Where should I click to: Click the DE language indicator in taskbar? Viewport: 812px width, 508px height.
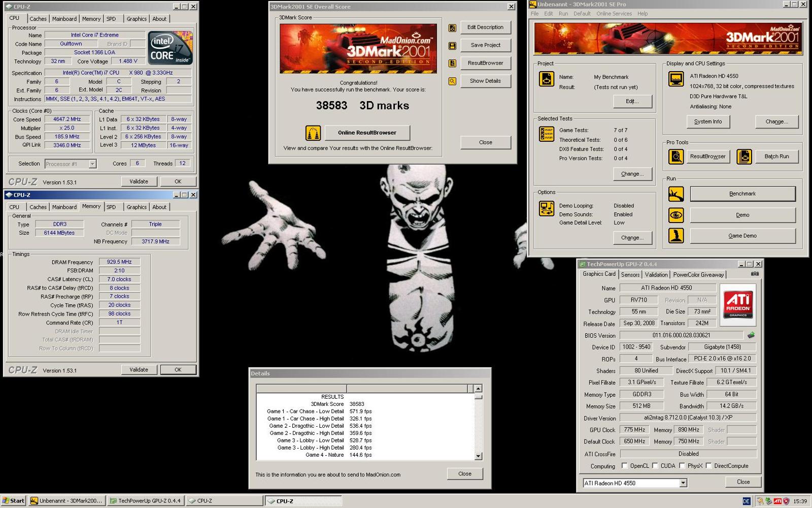point(746,501)
